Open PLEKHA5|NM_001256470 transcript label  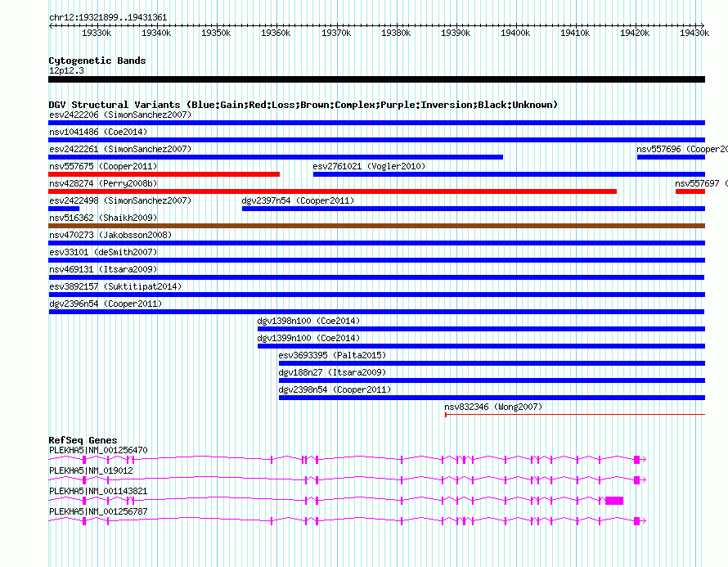click(98, 451)
